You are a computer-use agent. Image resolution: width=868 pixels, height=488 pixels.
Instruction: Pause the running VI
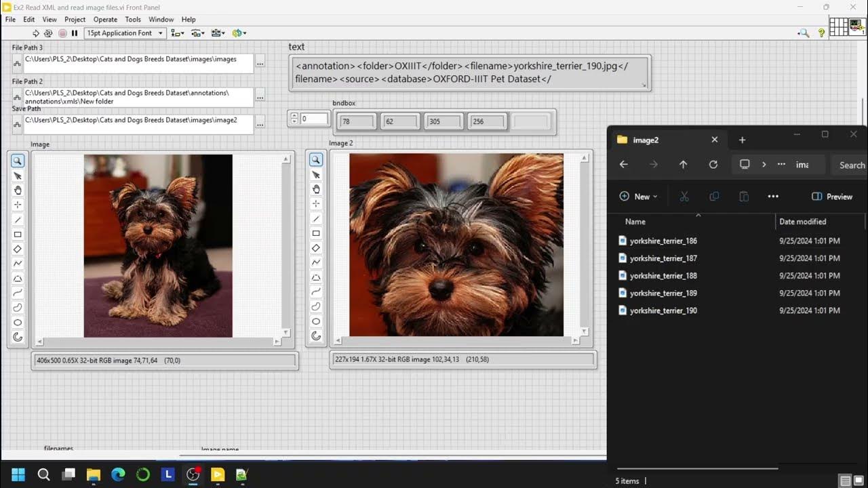coord(75,33)
